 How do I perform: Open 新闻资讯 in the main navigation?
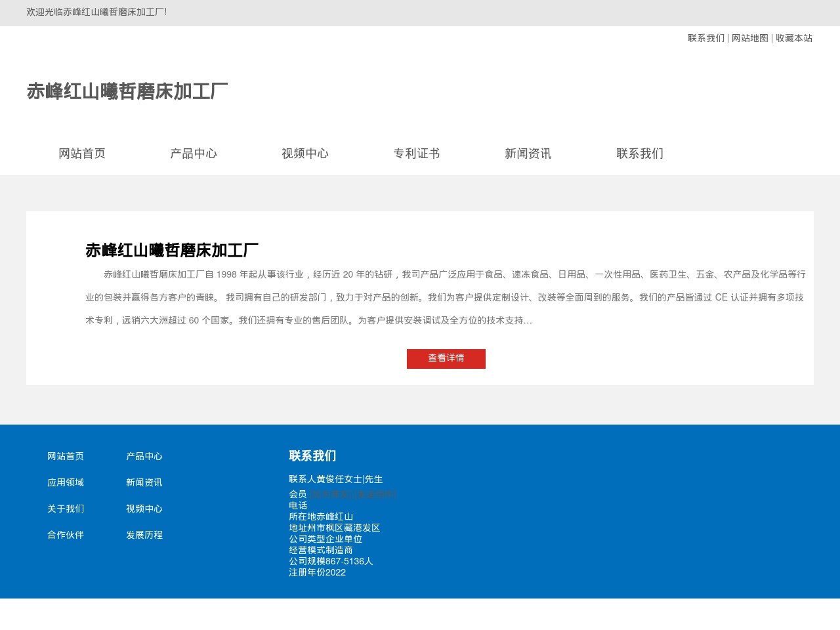[x=528, y=154]
